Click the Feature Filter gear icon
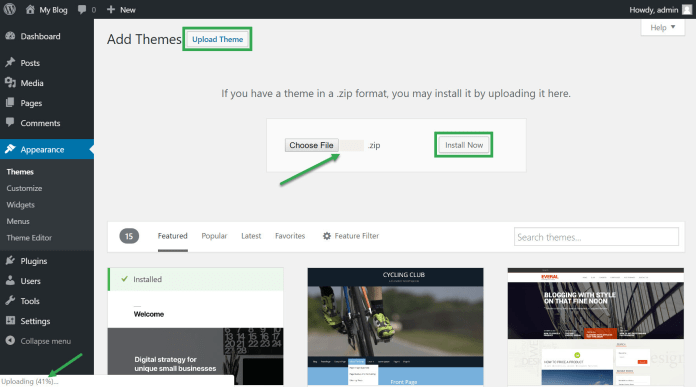The height and width of the screenshot is (387, 696). click(327, 236)
